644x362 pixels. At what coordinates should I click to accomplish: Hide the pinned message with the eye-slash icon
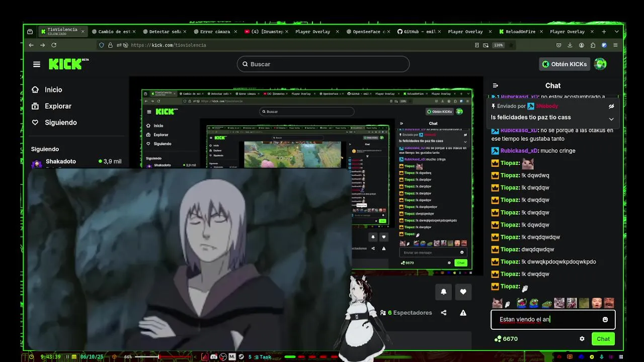(611, 106)
